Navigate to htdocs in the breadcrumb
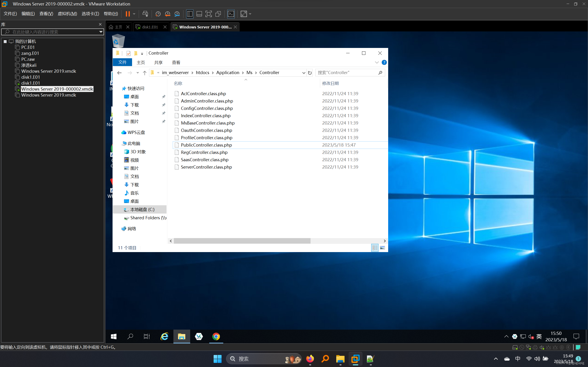Viewport: 588px width, 367px height. 202,72
